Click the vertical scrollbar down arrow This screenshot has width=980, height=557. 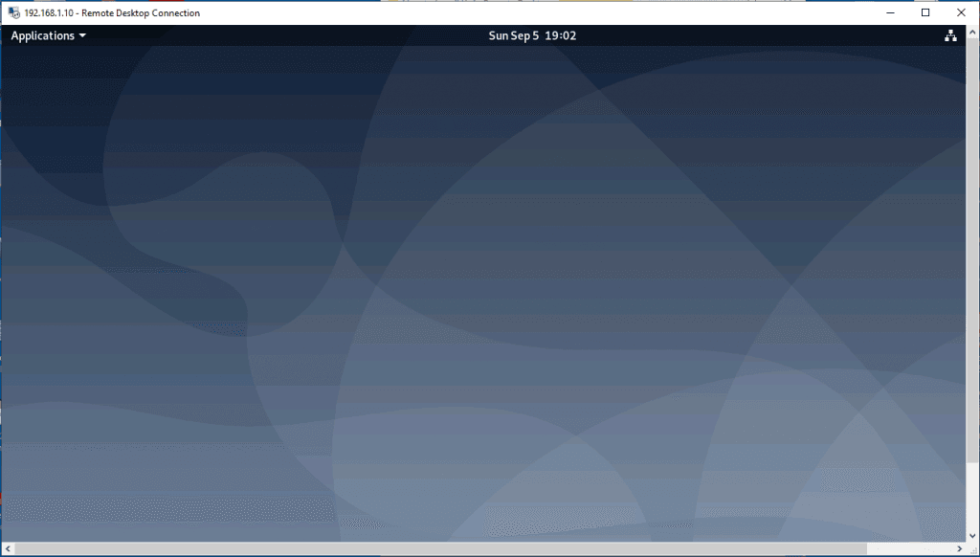point(973,535)
